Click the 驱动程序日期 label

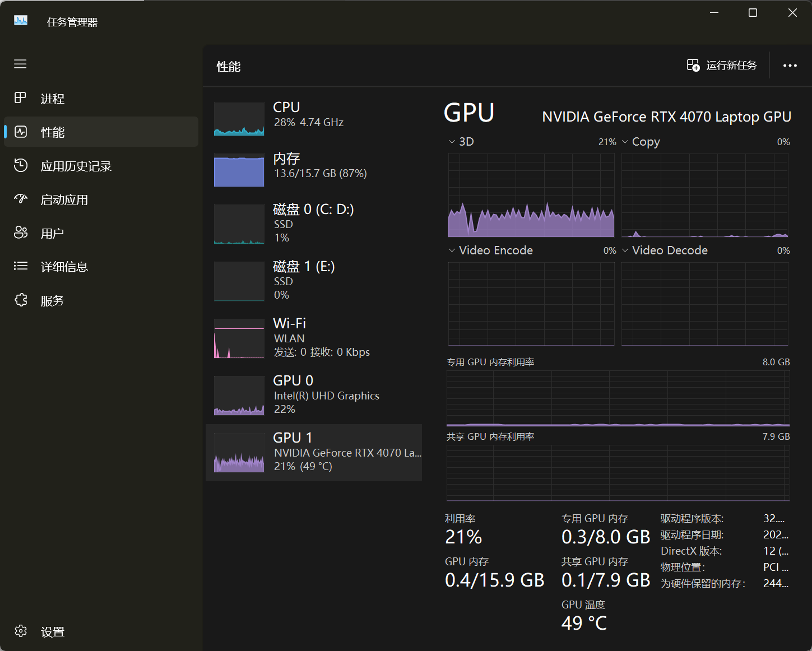[692, 535]
